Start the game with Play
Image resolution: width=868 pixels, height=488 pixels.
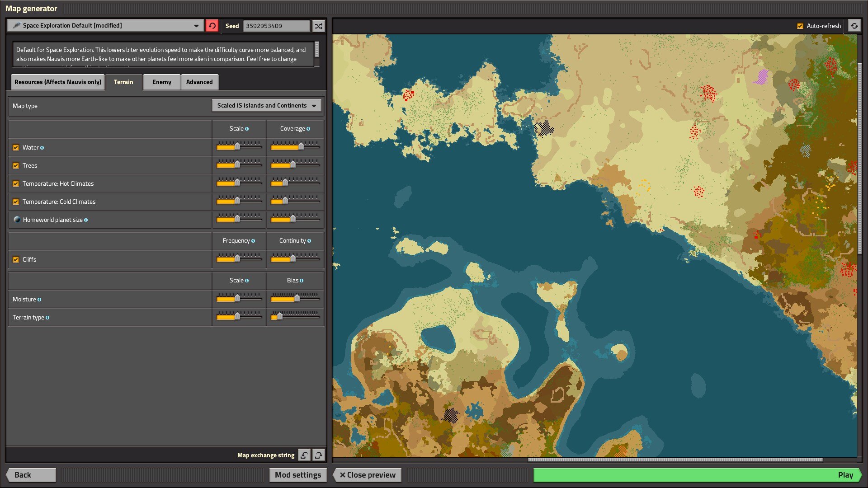tap(698, 475)
